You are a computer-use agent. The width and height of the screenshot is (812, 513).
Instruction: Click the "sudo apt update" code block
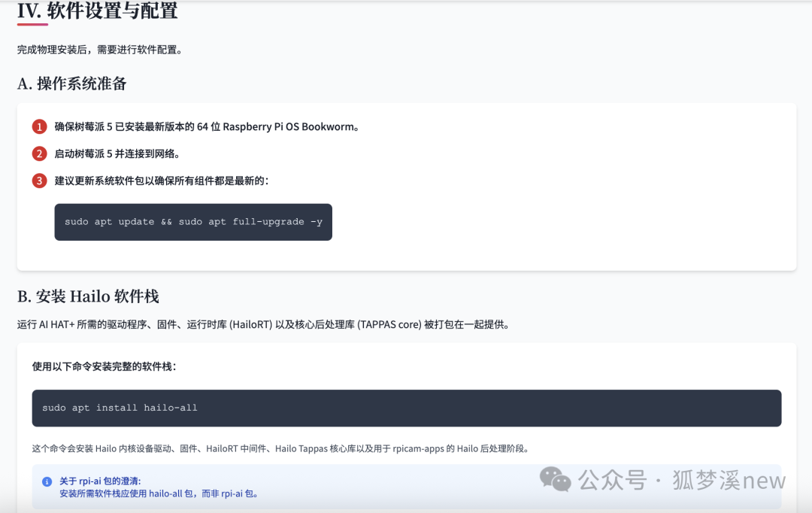(x=193, y=222)
